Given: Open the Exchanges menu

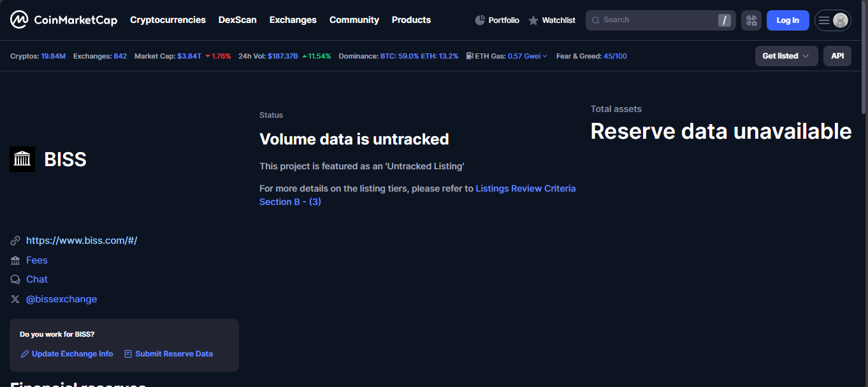Looking at the screenshot, I should coord(293,20).
